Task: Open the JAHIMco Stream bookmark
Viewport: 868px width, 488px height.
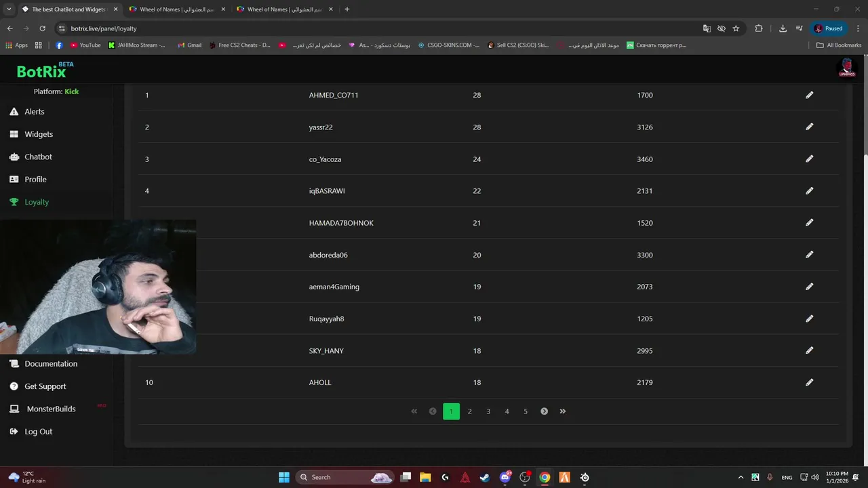Action: pos(137,45)
